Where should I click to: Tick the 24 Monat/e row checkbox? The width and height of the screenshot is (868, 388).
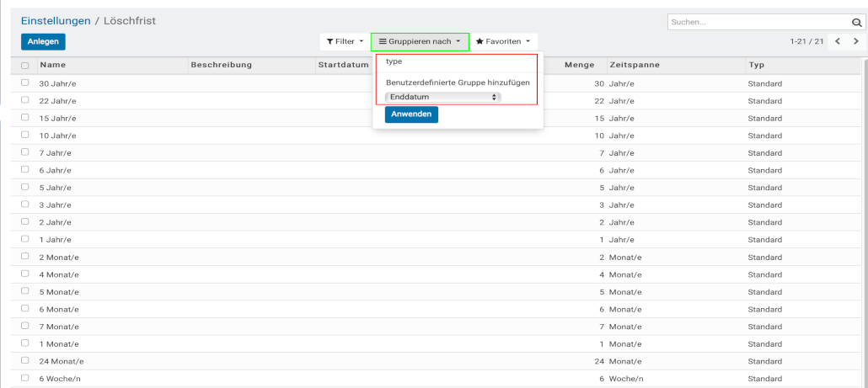click(x=25, y=360)
